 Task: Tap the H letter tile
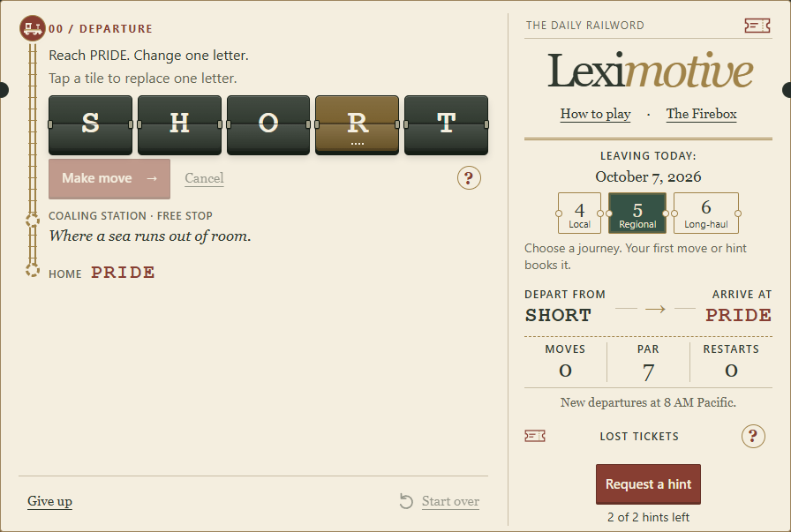(x=179, y=125)
